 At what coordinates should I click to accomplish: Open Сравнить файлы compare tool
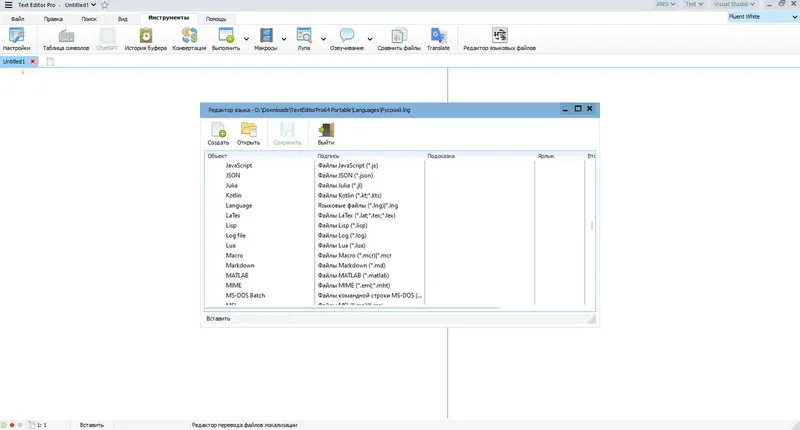tap(399, 39)
